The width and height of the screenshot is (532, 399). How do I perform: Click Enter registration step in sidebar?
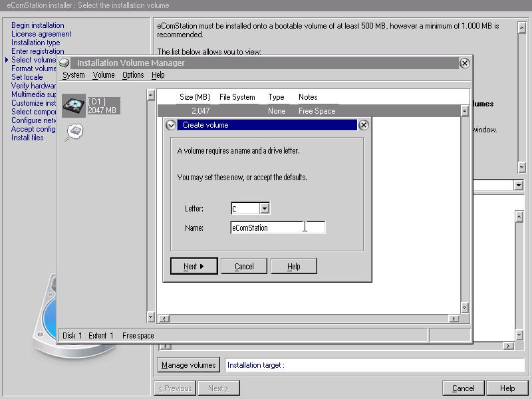pyautogui.click(x=38, y=51)
